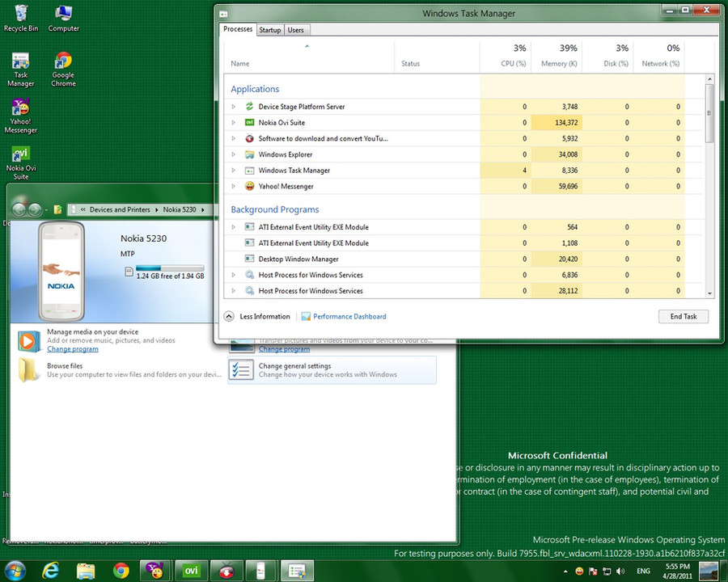Click Devices and Printers in the breadcrumb
Viewport: 728px width, 582px height.
tap(120, 209)
